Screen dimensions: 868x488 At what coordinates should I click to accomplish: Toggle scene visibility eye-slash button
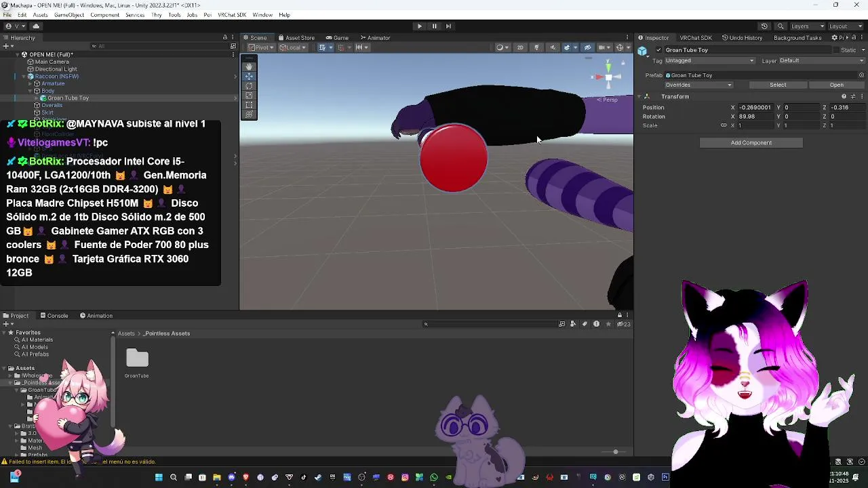pos(587,47)
